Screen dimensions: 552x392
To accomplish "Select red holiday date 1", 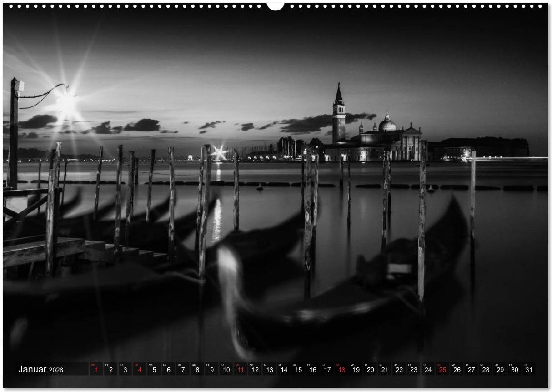I will (96, 370).
